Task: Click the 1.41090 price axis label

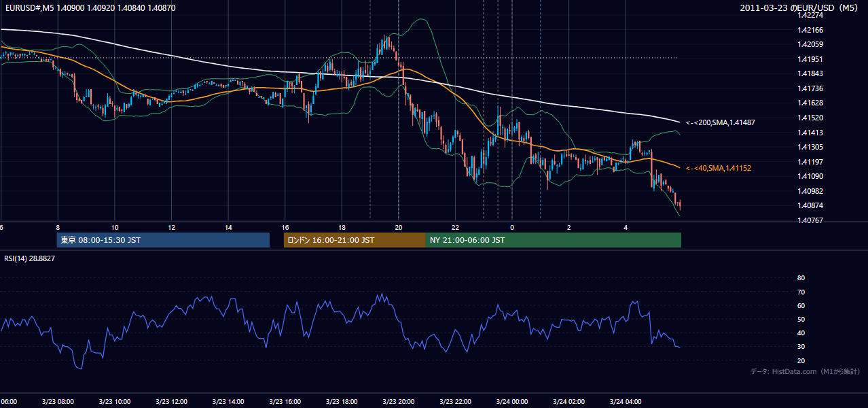Action: coord(810,176)
